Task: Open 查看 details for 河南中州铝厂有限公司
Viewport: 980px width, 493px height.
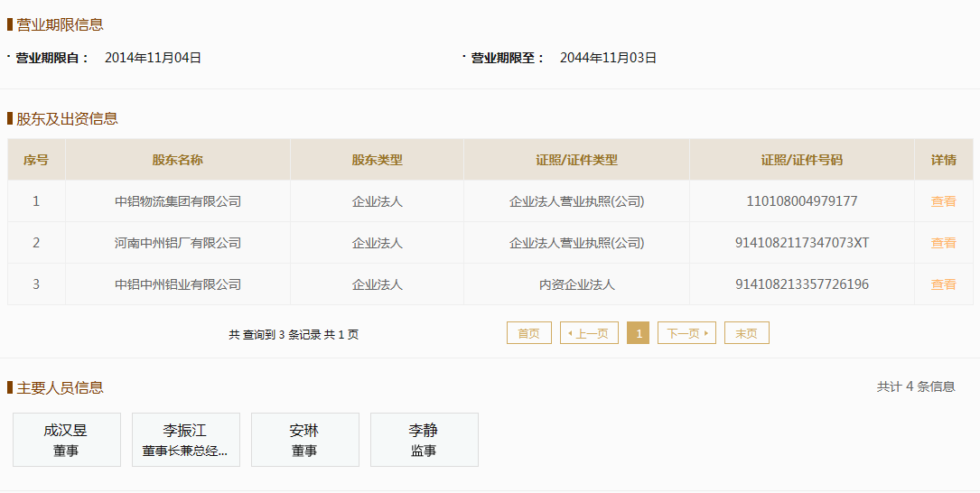Action: coord(943,243)
